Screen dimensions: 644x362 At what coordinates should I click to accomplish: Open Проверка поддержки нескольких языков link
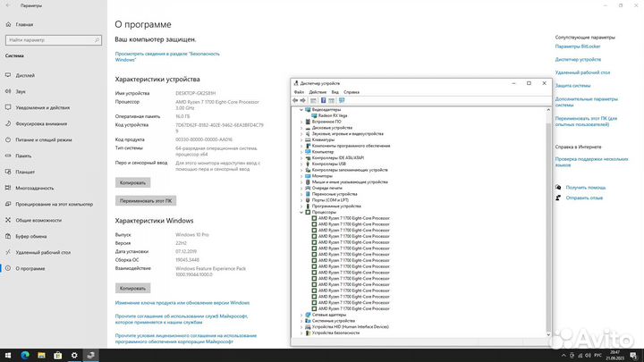click(591, 162)
